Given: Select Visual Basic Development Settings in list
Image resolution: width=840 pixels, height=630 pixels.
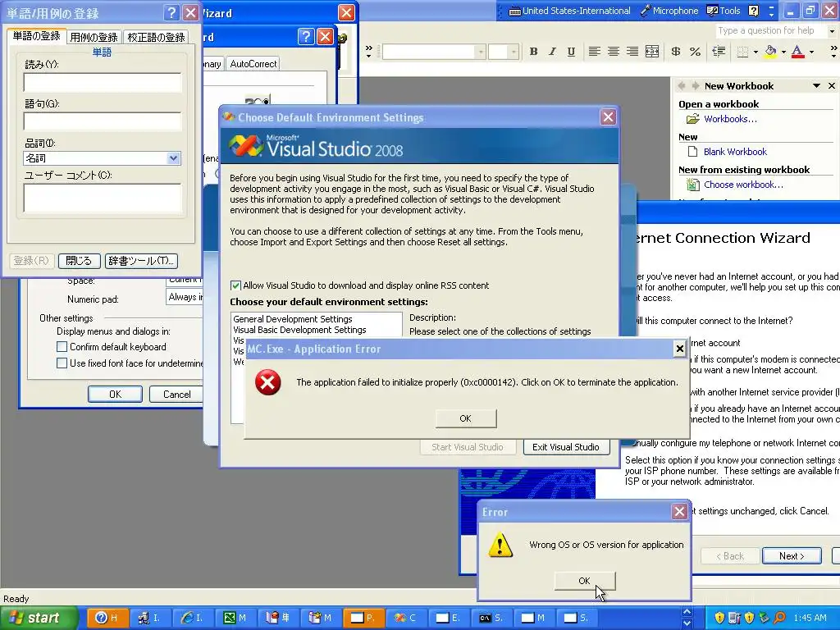Looking at the screenshot, I should point(299,330).
